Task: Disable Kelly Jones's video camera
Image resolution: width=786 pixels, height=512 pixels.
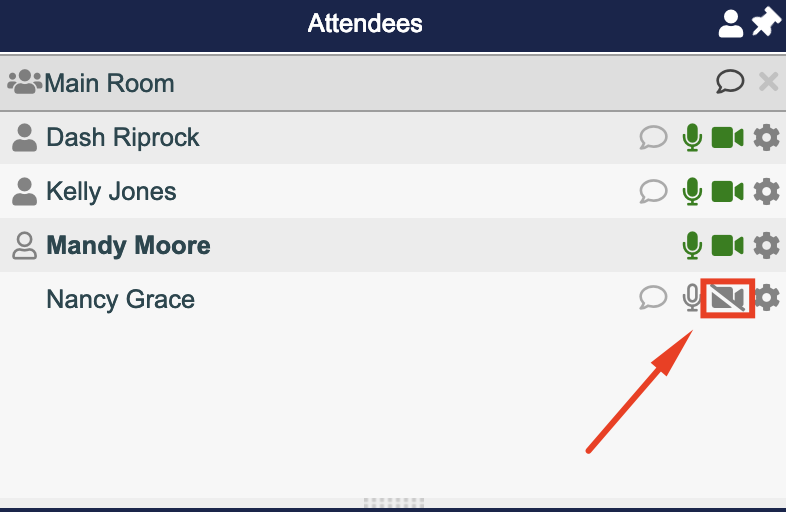Action: tap(727, 191)
